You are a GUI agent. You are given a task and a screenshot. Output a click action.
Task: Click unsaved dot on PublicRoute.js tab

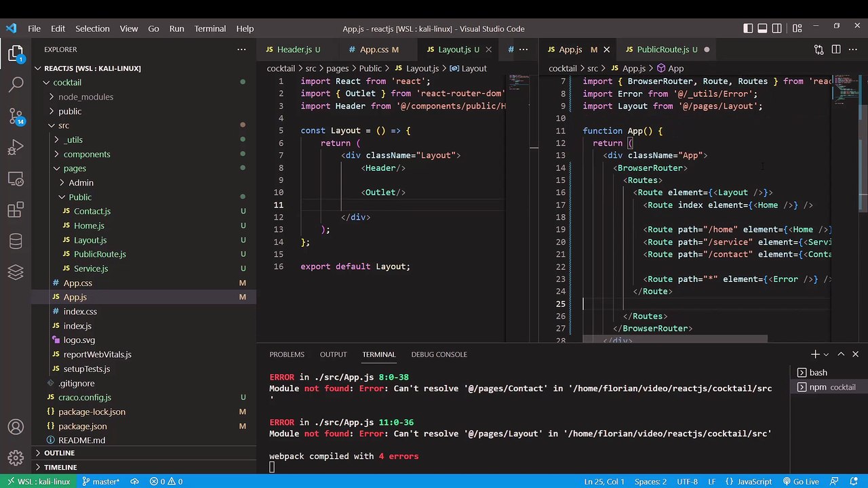point(707,49)
